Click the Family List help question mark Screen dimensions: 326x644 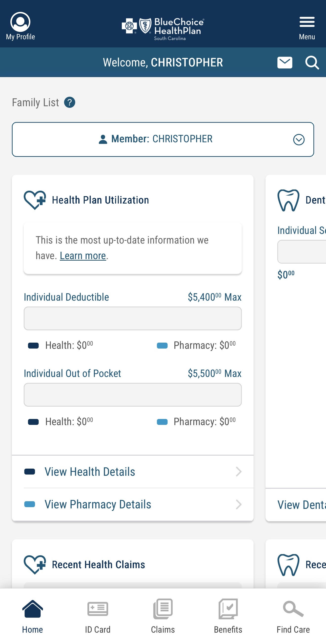click(69, 102)
